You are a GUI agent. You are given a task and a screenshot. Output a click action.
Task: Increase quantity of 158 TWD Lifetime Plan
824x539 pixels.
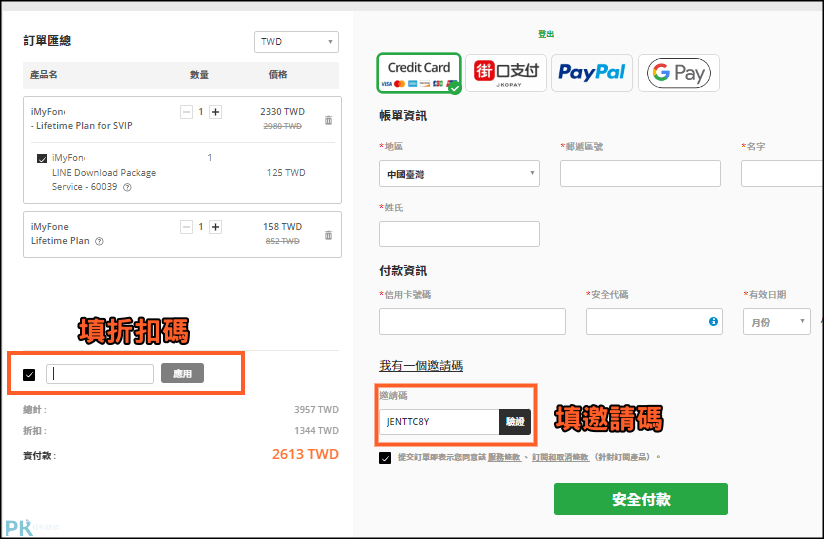pyautogui.click(x=215, y=227)
